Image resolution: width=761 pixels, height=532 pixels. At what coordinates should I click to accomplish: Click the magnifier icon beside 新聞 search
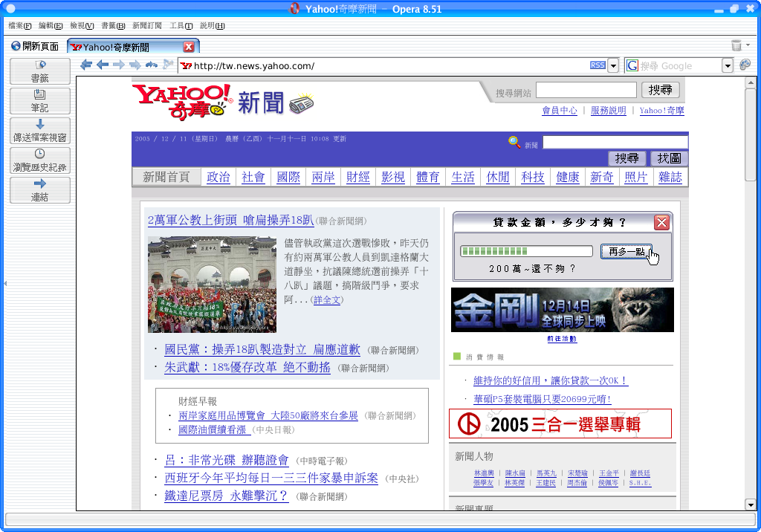(514, 142)
